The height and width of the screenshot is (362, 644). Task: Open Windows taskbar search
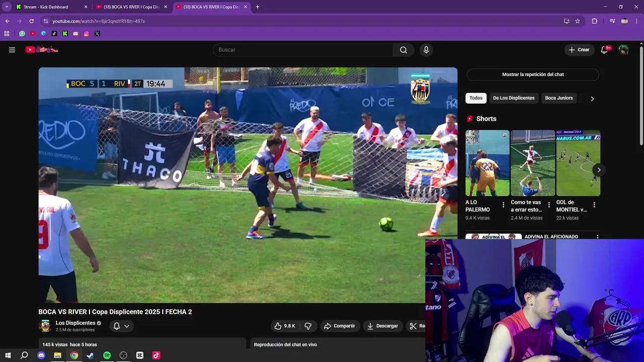(24, 355)
